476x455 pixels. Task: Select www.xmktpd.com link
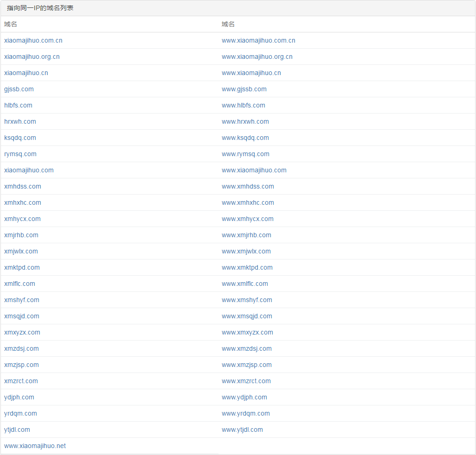(247, 268)
